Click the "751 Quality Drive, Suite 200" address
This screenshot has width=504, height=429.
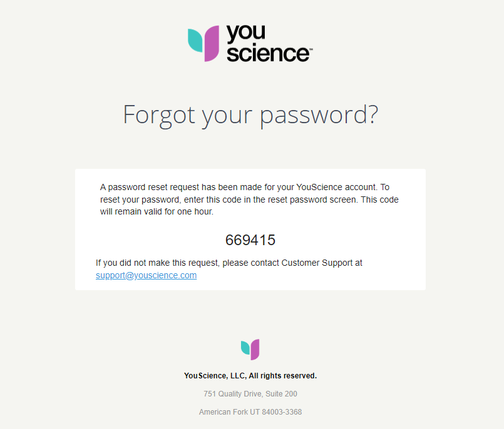(x=250, y=394)
